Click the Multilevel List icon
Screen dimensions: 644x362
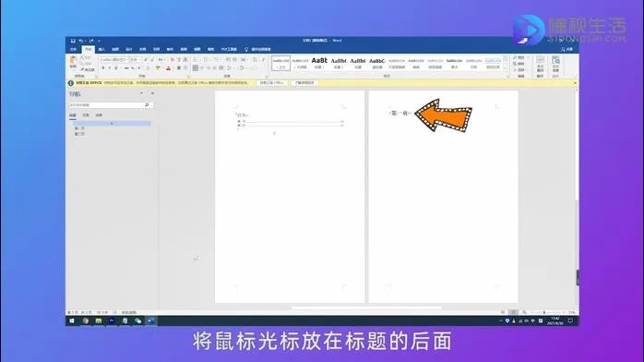tap(217, 60)
